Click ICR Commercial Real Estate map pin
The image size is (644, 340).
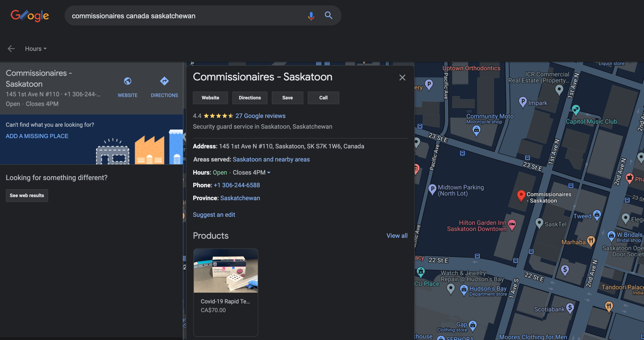click(559, 90)
